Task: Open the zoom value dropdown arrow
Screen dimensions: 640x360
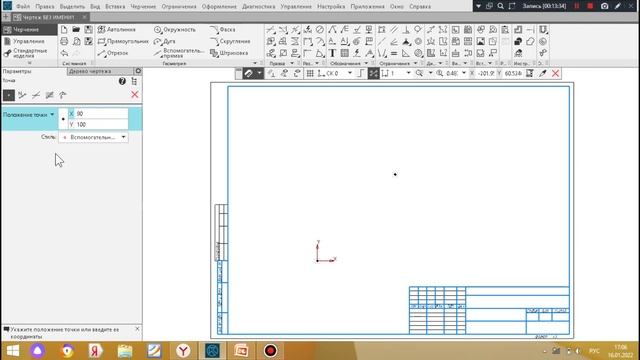Action: pos(464,73)
